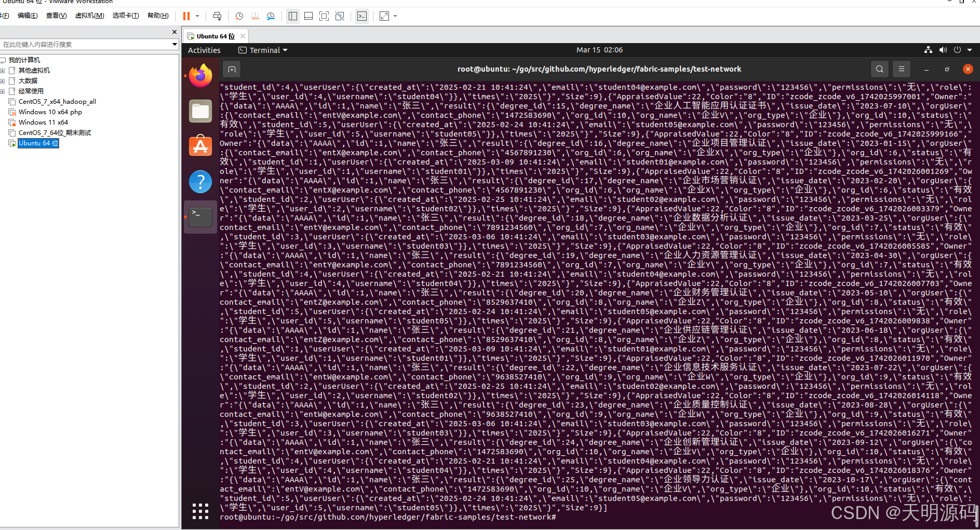980x530 pixels.
Task: Open the snapshot manager icon
Action: coord(271,16)
